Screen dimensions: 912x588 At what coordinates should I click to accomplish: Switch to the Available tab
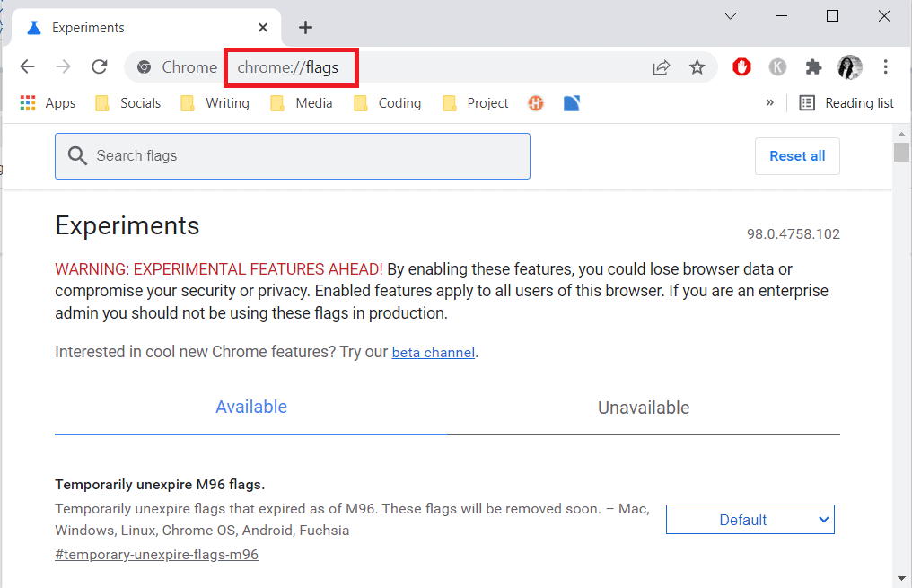click(x=251, y=408)
